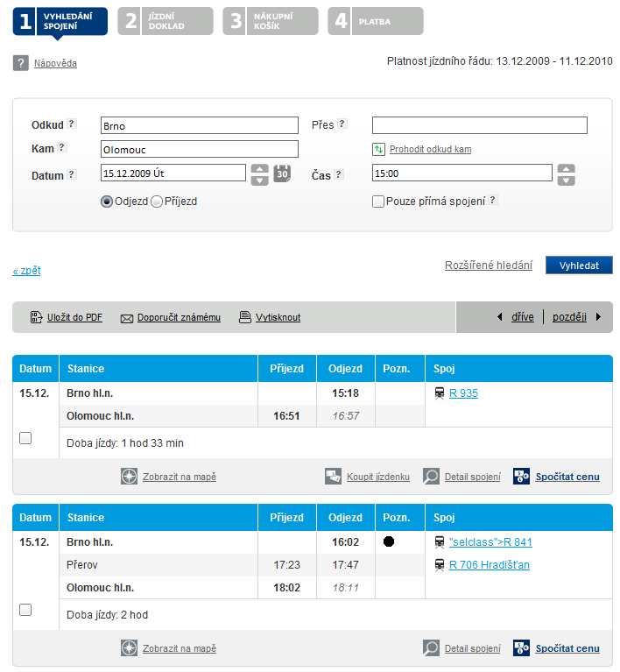Enable Pouze přímá spojení checkbox
620x672 pixels.
(x=378, y=202)
